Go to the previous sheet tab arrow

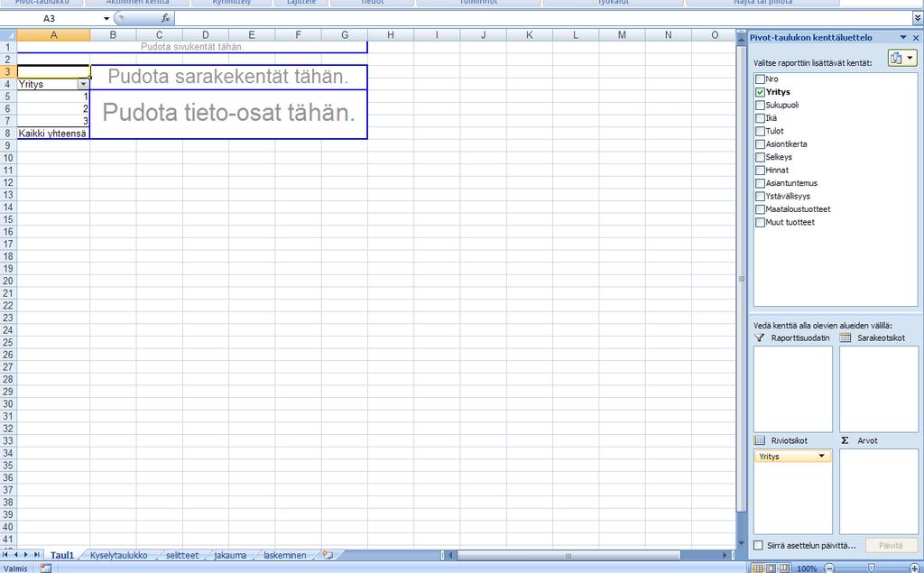tap(16, 555)
